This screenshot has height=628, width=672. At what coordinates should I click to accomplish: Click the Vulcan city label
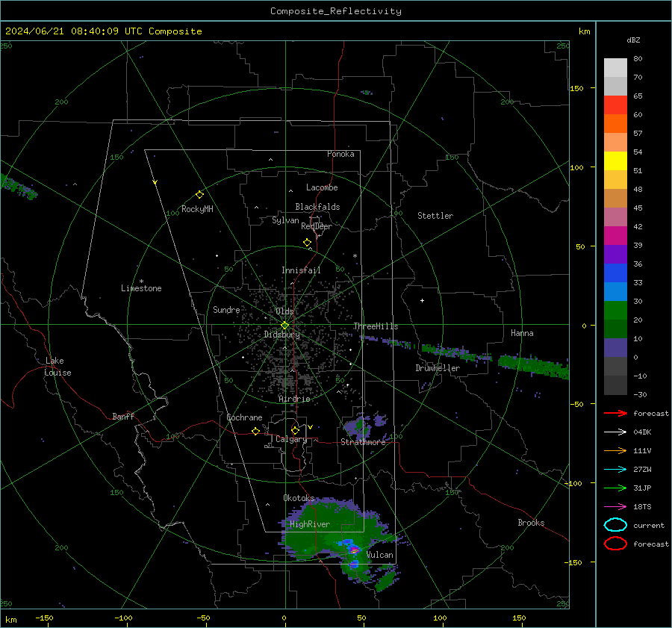[380, 555]
